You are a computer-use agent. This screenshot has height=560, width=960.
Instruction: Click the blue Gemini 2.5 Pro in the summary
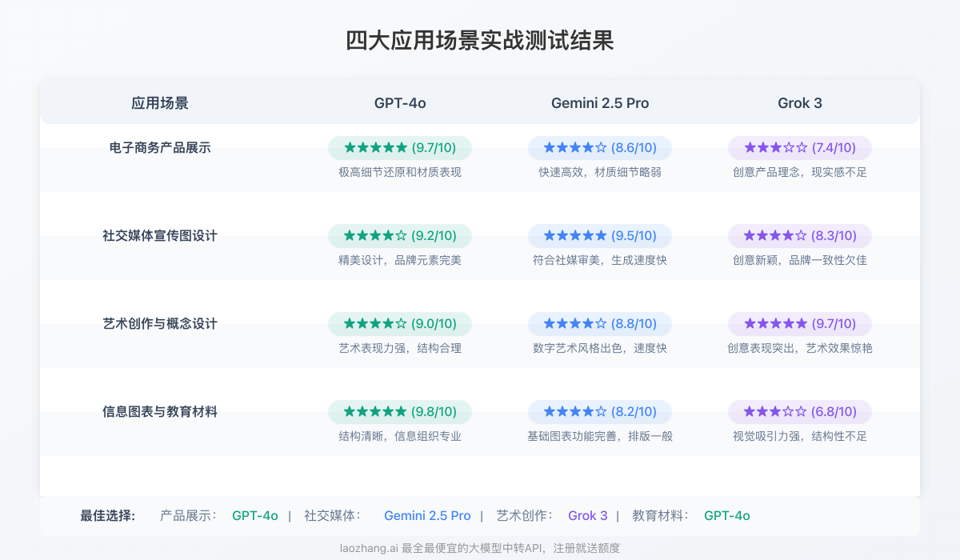coord(427,515)
